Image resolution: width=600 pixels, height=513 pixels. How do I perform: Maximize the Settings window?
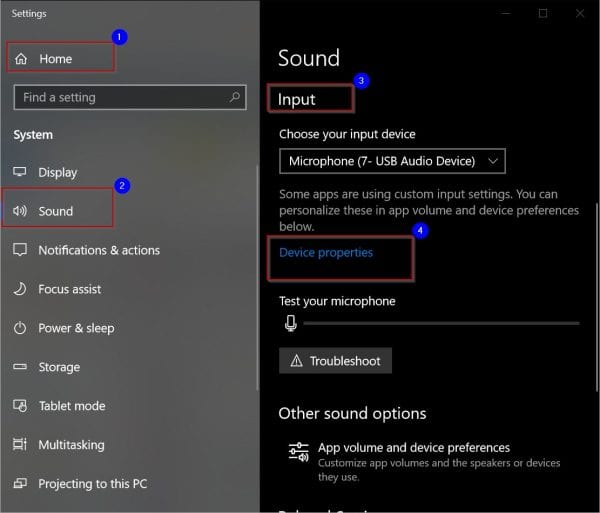tap(543, 13)
